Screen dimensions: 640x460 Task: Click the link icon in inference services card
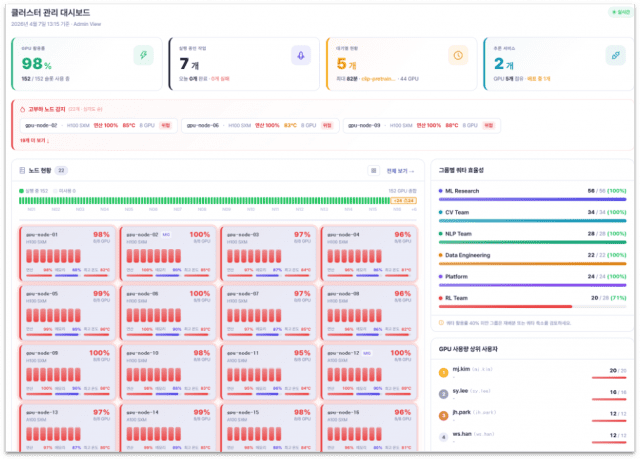616,55
